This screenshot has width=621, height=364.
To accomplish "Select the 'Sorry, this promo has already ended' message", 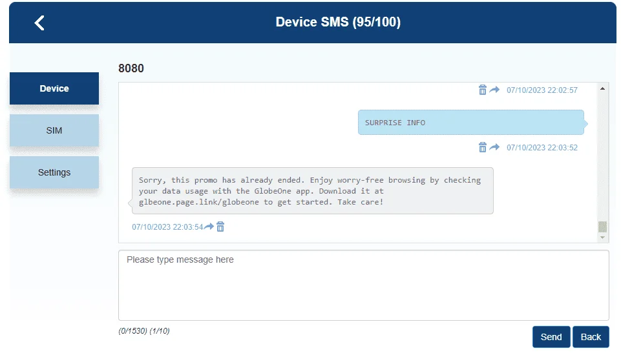I will click(313, 190).
